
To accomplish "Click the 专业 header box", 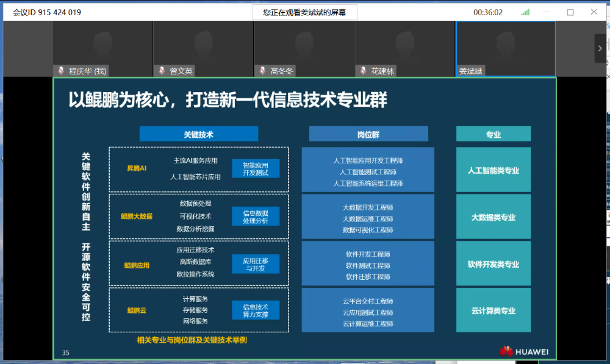I will (493, 134).
